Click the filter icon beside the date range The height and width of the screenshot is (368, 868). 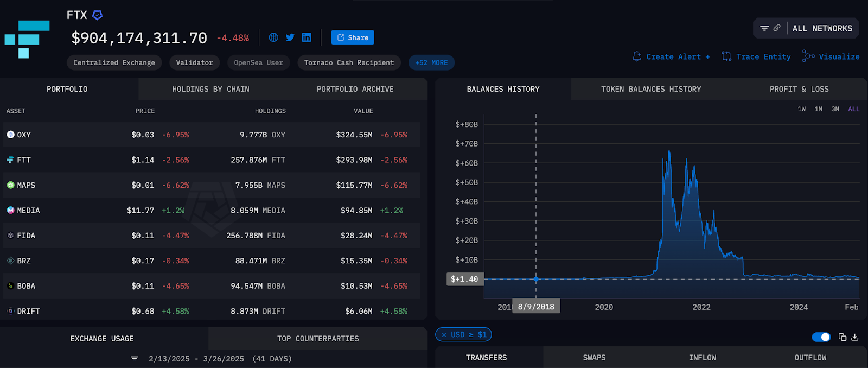click(x=135, y=359)
